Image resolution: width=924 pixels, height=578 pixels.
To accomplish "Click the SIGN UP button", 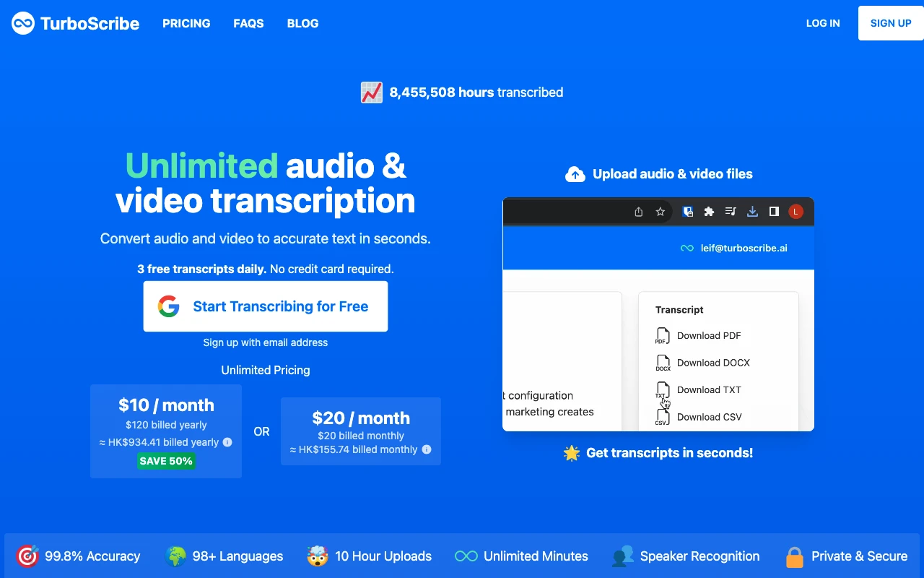I will [890, 22].
